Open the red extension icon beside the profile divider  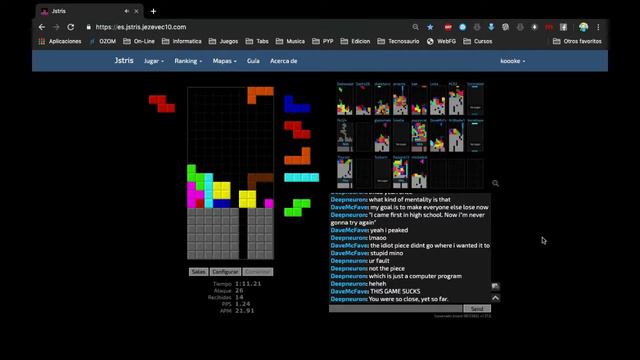pos(549,27)
